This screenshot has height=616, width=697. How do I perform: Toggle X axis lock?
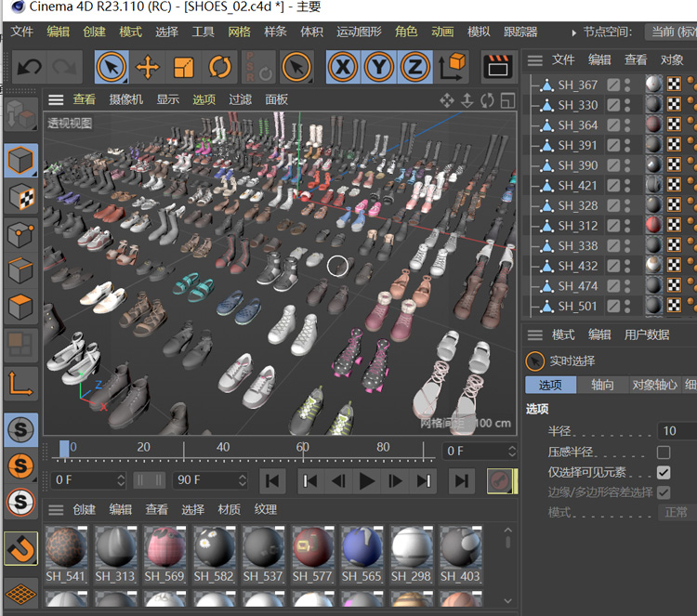coord(343,67)
